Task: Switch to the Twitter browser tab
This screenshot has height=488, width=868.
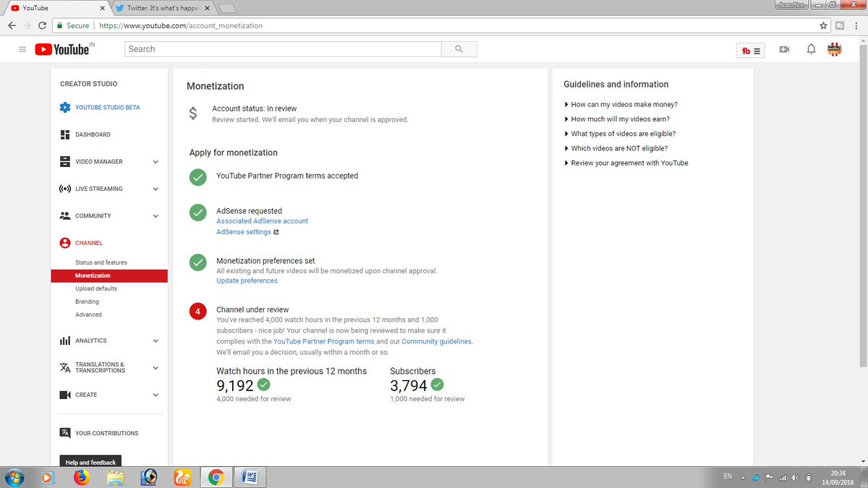Action: 163,8
